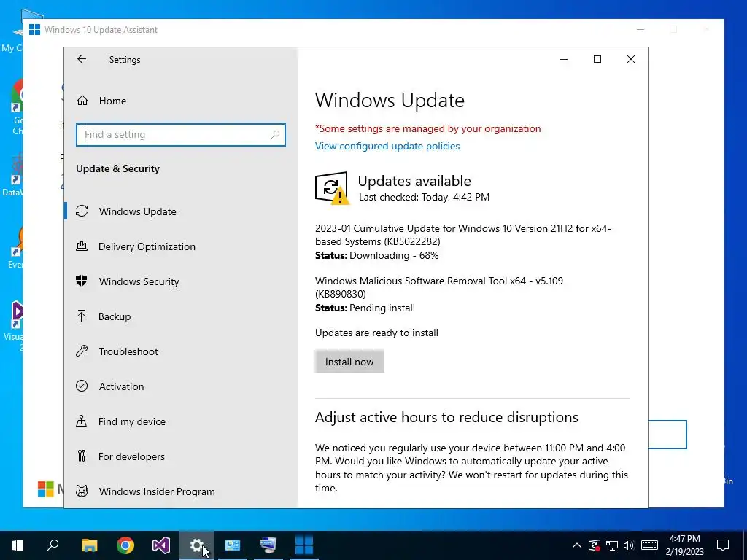747x560 pixels.
Task: Open the taskbar clock showing 4:47 PM
Action: click(x=684, y=545)
